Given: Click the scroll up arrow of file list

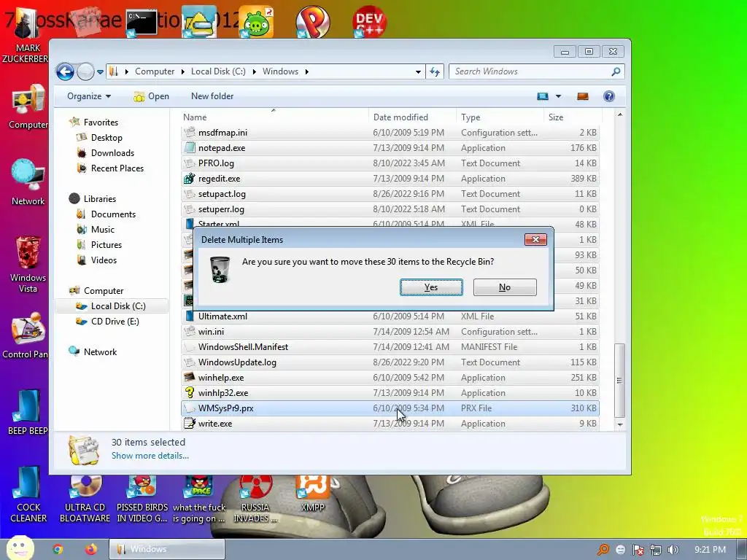Looking at the screenshot, I should point(620,114).
